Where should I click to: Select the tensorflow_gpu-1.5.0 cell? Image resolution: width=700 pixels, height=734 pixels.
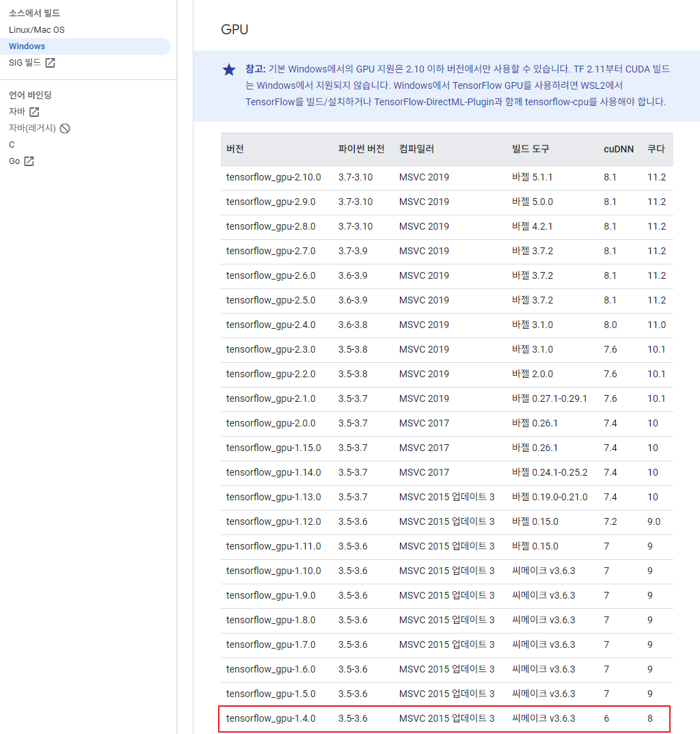[x=271, y=694]
